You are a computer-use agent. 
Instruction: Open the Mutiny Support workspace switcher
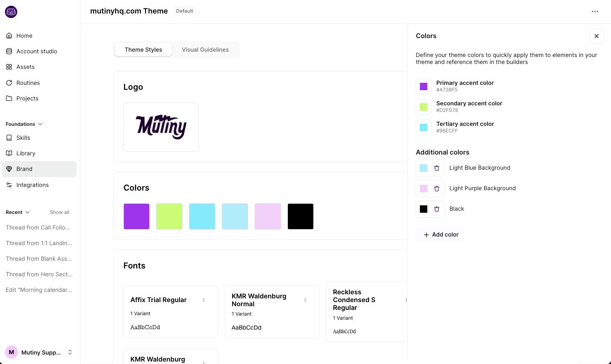point(39,352)
